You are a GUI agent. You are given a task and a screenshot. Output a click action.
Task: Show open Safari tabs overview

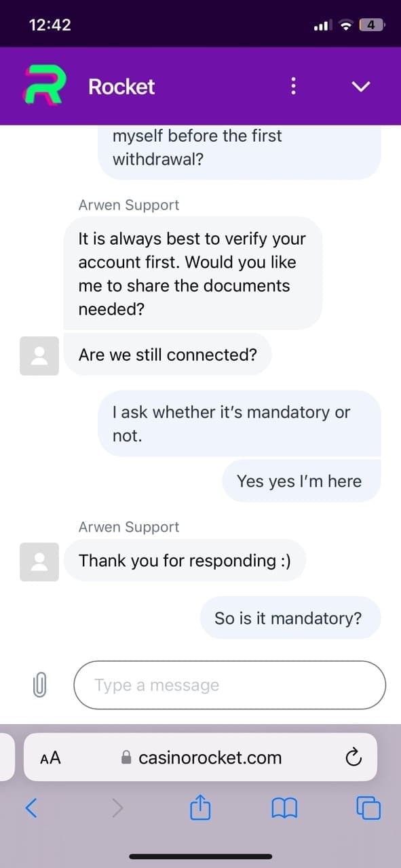tap(368, 807)
